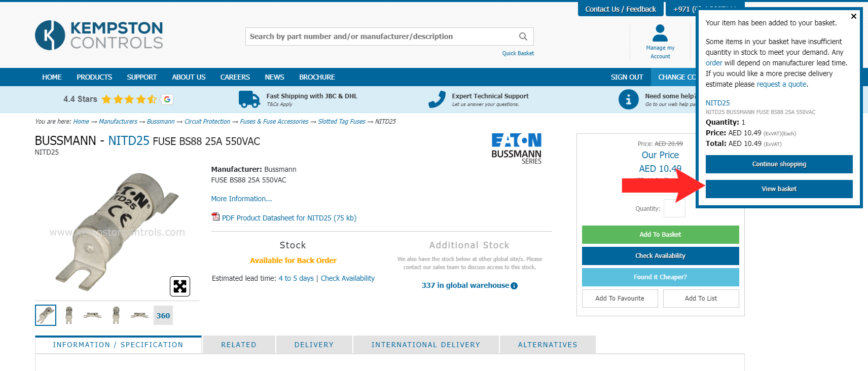Screen dimensions: 868x371
Task: Open Slotted Tag Fuses breadcrumb
Action: 342,122
